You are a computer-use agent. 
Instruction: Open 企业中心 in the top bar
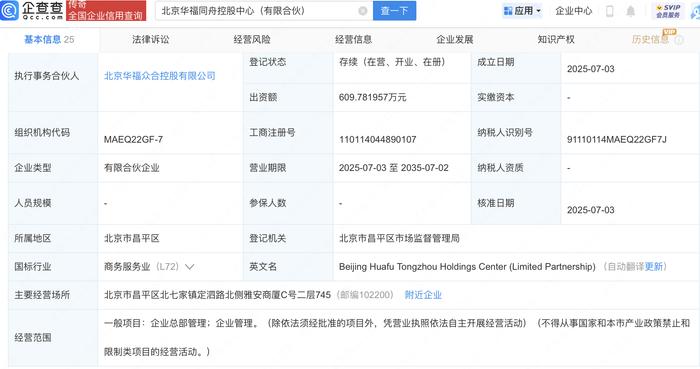574,11
